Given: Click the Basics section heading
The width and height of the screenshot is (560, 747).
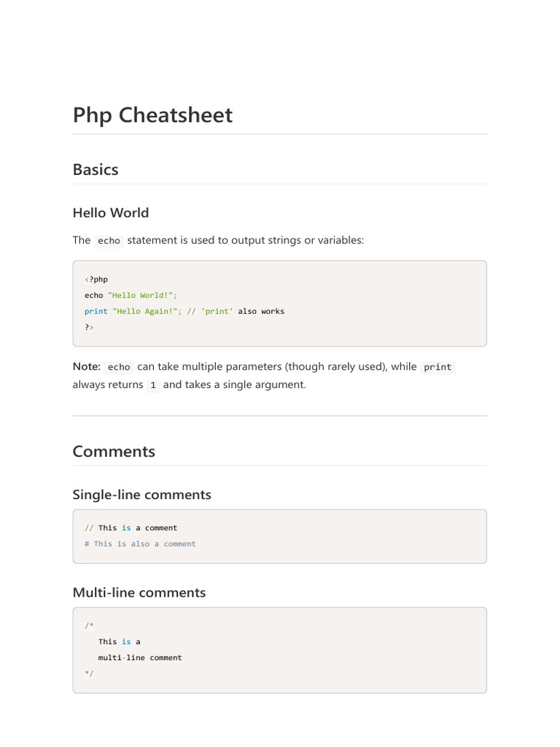Looking at the screenshot, I should click(x=96, y=169).
